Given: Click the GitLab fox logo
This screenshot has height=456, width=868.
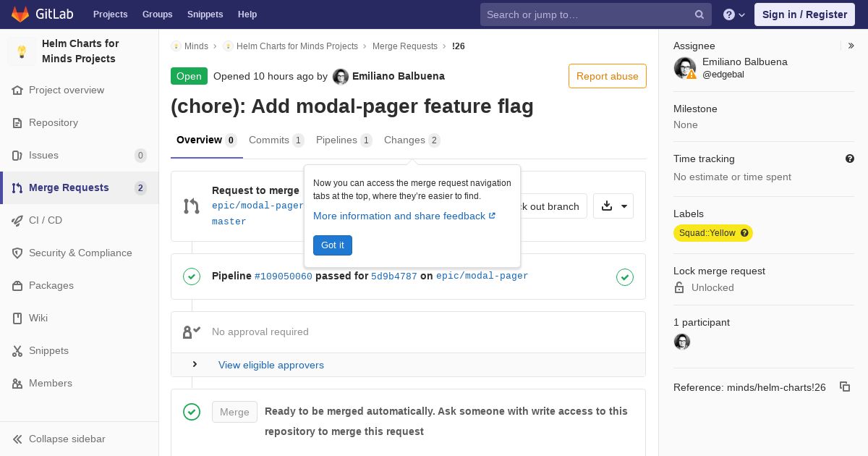Looking at the screenshot, I should [20, 14].
